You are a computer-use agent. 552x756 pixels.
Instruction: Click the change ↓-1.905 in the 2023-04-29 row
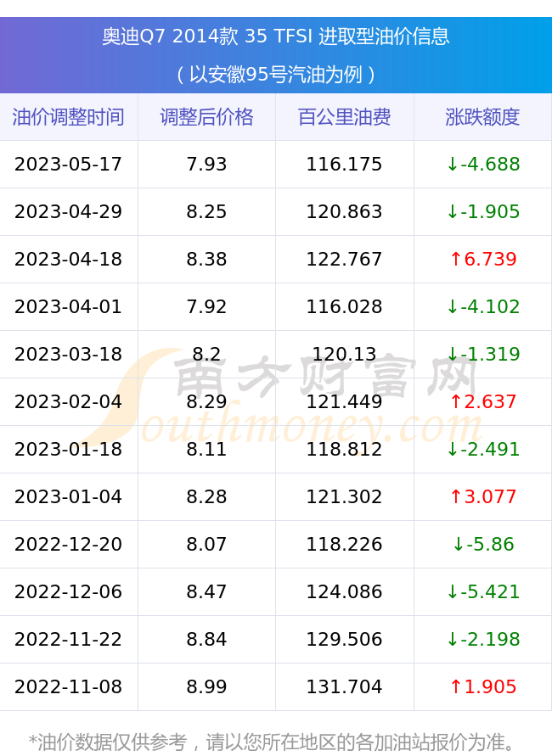483,211
